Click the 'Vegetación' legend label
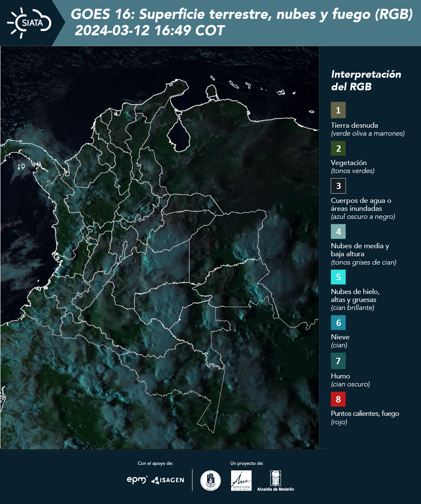 349,163
